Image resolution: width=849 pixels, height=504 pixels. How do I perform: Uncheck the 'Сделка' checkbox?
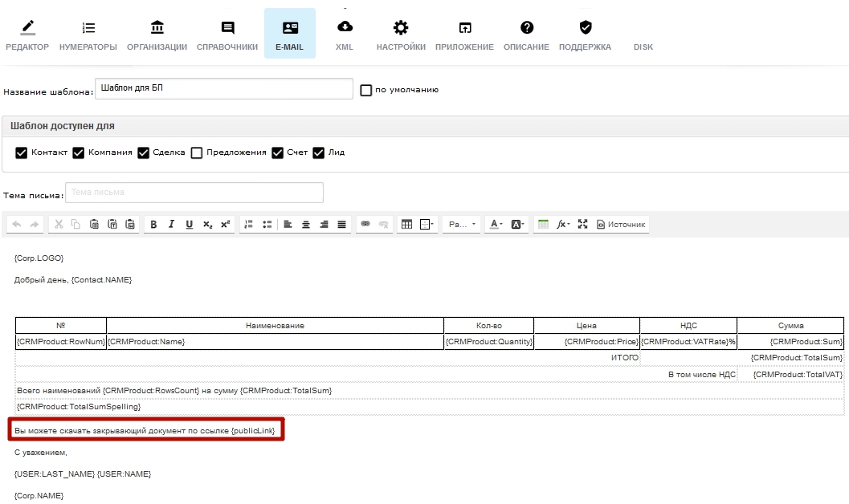point(144,152)
